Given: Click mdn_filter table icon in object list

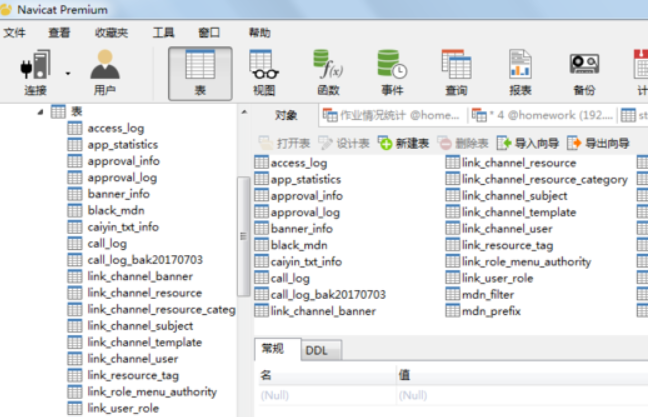Looking at the screenshot, I should 453,294.
